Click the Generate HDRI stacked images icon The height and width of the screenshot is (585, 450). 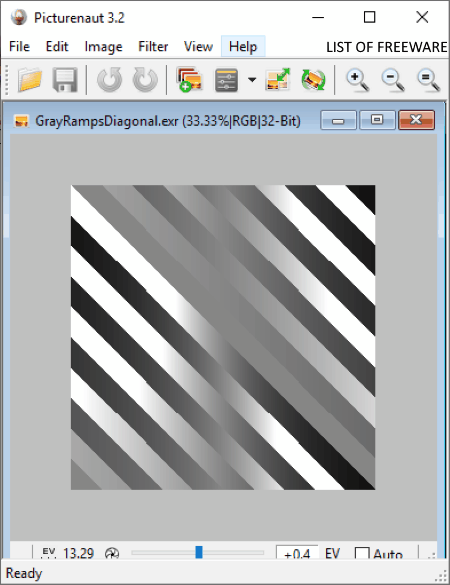coord(190,79)
